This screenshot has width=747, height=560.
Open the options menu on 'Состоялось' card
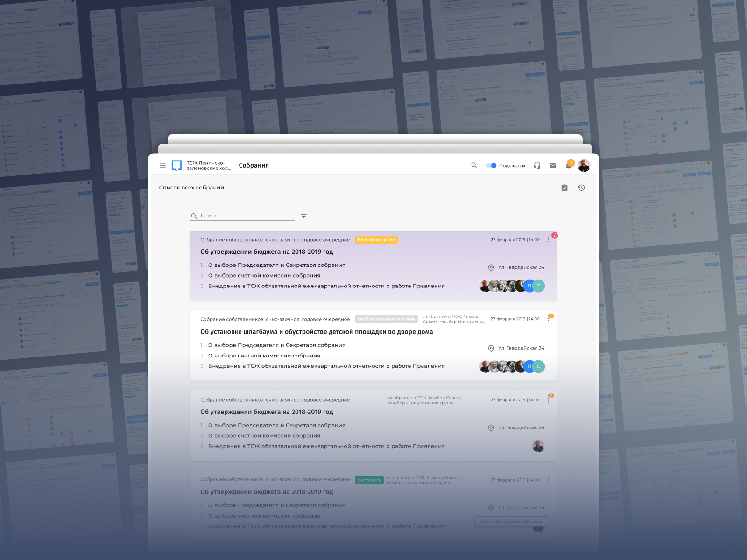point(548,480)
